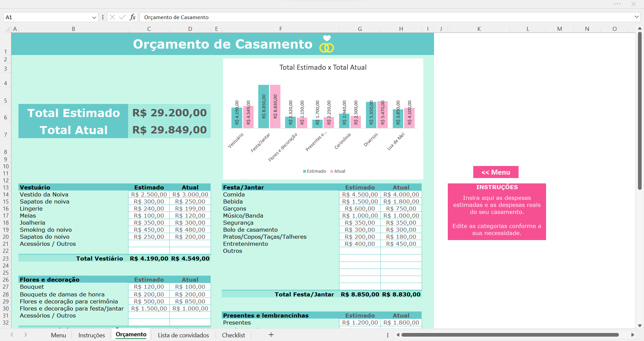Open the three-dot menu beside the Name Box
Viewport: 644px width, 341px height.
tap(103, 17)
